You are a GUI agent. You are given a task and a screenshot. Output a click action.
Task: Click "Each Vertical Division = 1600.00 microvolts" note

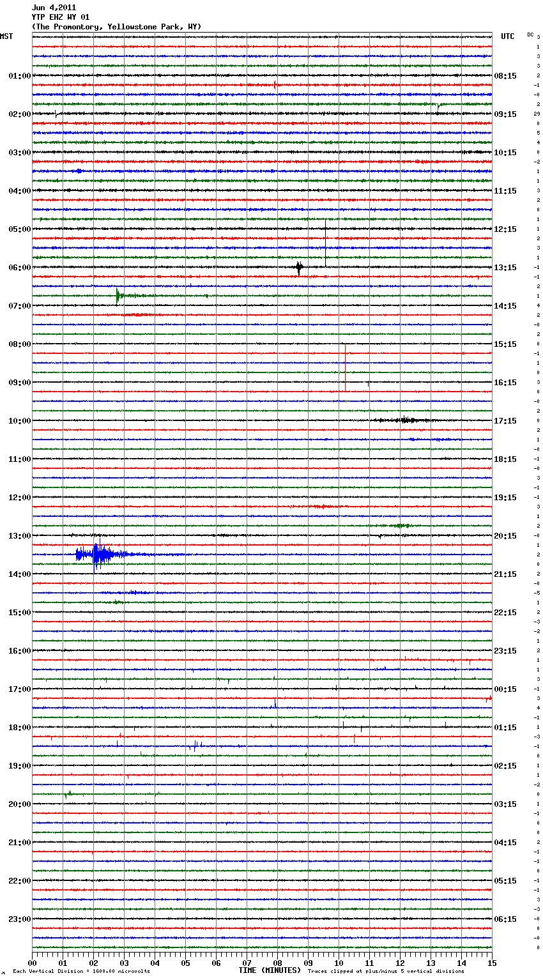[x=81, y=972]
